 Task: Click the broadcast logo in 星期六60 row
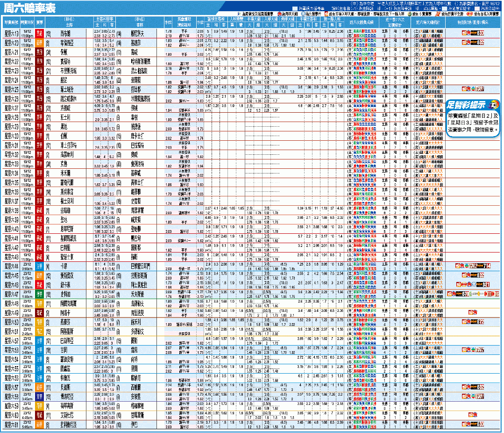click(473, 415)
